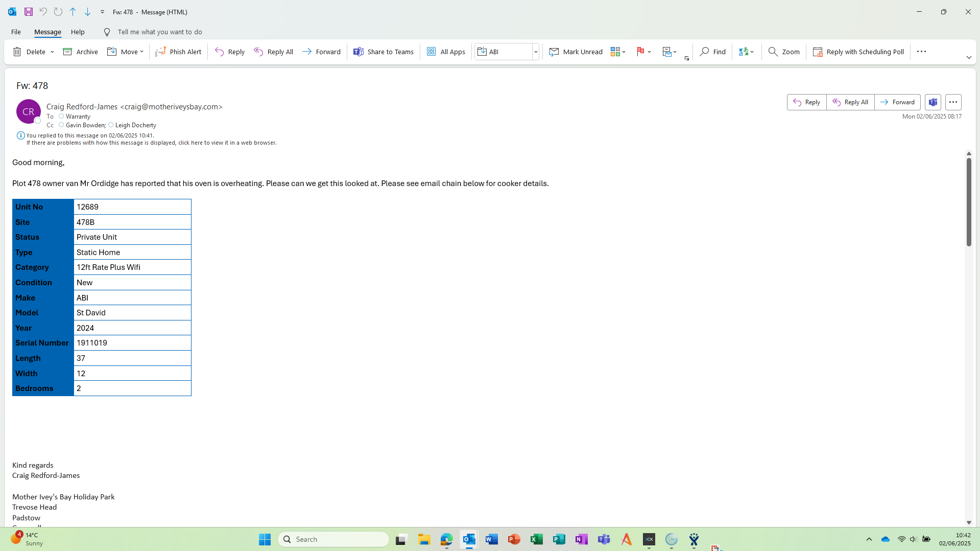
Task: Select the Message ribbon tab
Action: coord(47,32)
